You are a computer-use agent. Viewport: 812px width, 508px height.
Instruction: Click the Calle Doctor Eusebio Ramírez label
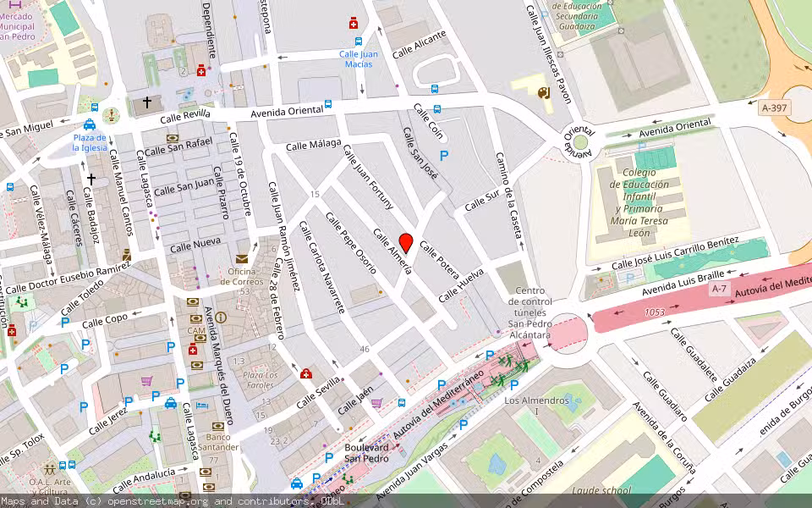click(x=68, y=278)
